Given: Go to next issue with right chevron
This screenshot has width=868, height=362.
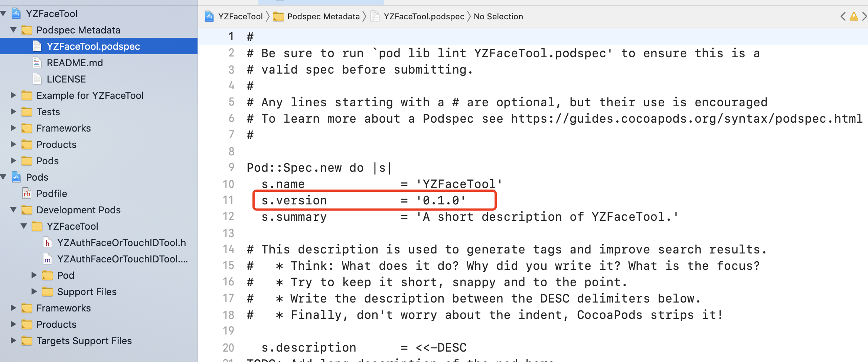Looking at the screenshot, I should pyautogui.click(x=865, y=16).
